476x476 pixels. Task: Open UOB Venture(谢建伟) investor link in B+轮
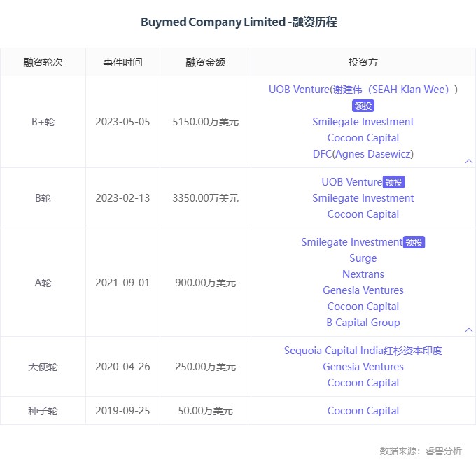363,90
